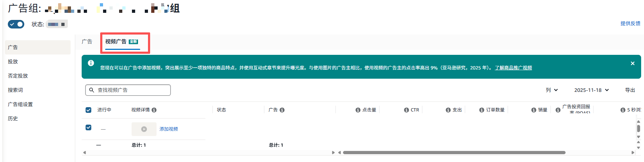Click the info icon before 销量
The width and height of the screenshot is (644, 162).
coord(533,110)
